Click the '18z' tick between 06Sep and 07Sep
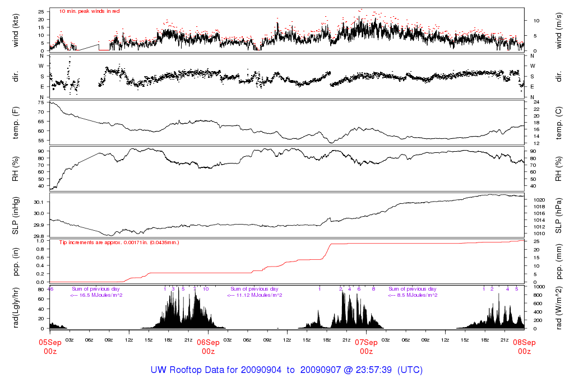This screenshot has width=574, height=392. (x=327, y=340)
